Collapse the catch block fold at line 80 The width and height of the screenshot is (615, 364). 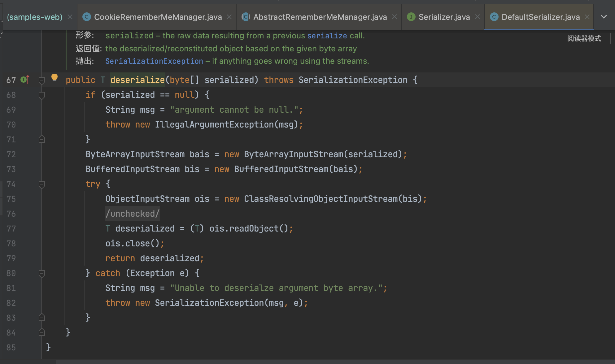[42, 274]
